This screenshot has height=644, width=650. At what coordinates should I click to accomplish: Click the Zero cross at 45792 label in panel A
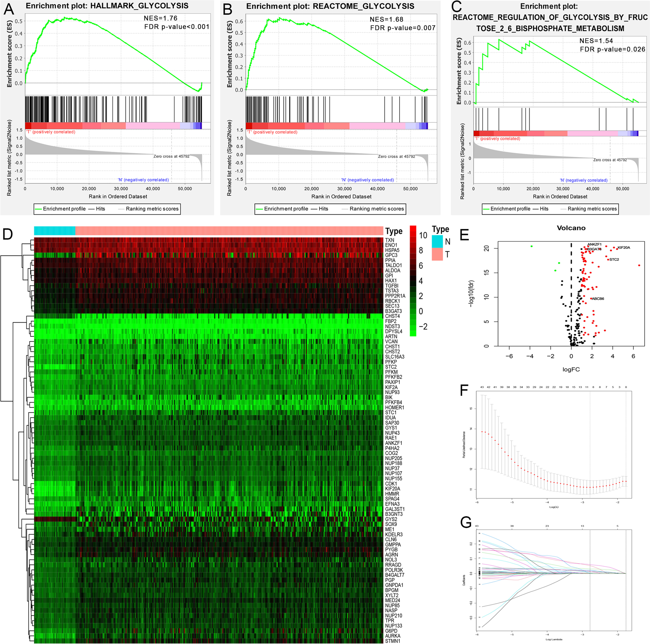(x=171, y=156)
